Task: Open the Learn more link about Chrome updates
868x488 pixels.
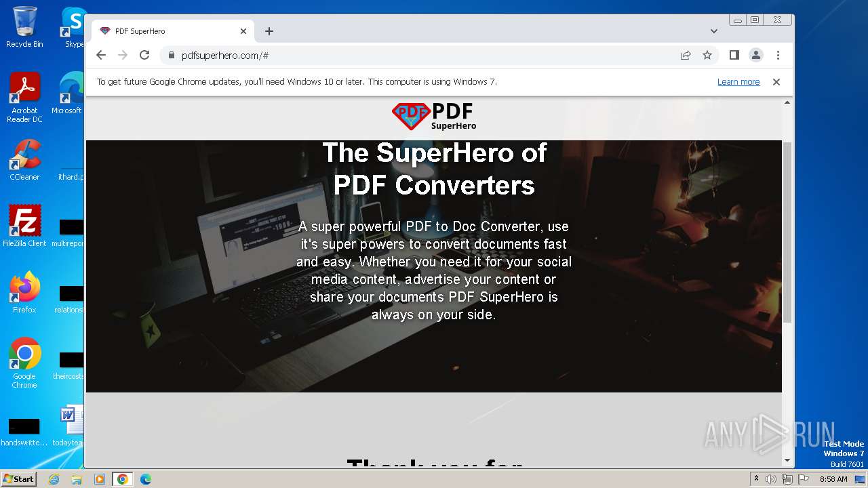Action: coord(738,82)
